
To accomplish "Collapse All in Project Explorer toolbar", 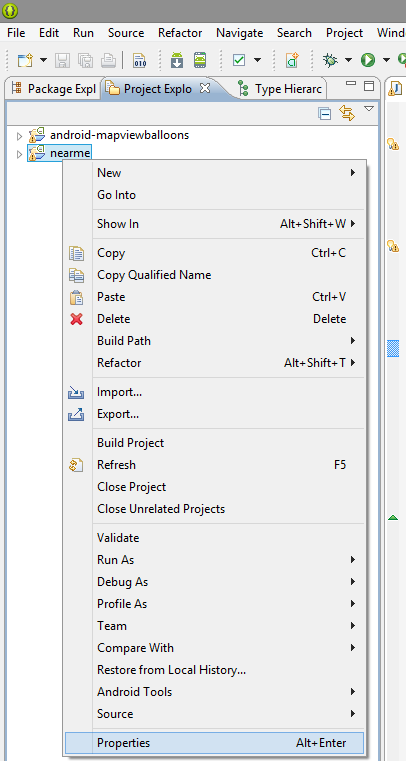I will click(x=325, y=114).
